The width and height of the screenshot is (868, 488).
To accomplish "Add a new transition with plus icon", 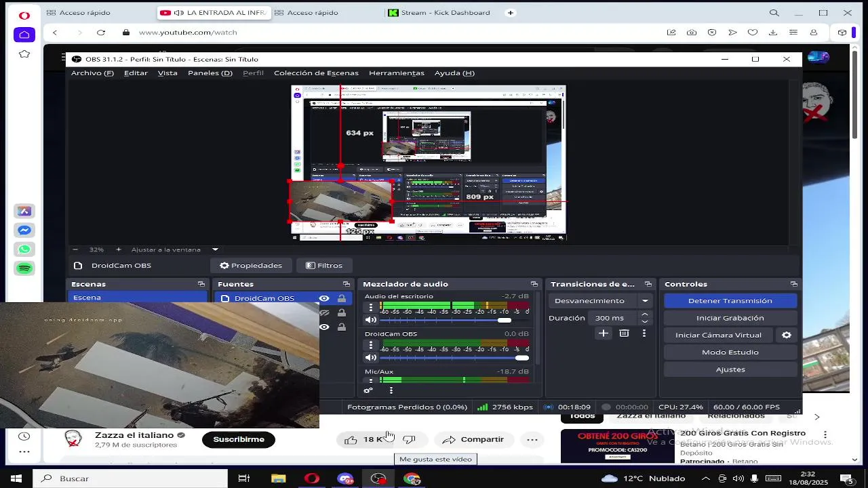I will (604, 333).
